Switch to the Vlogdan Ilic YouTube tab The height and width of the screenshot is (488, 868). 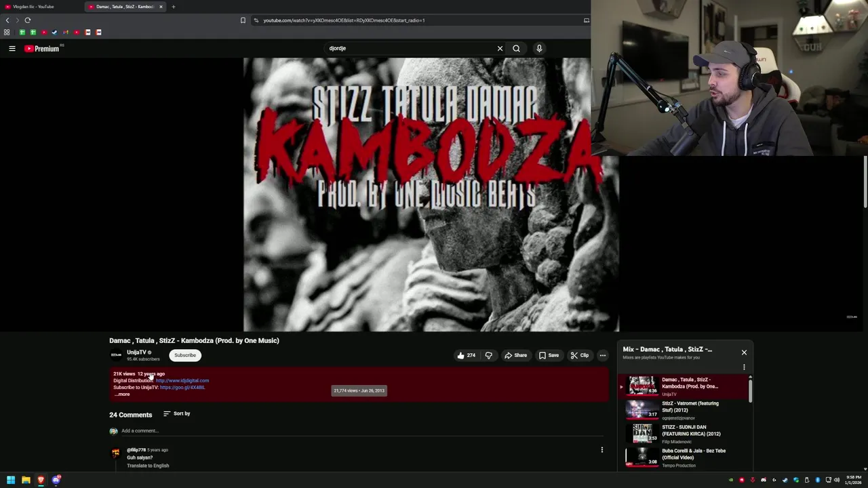pos(41,7)
